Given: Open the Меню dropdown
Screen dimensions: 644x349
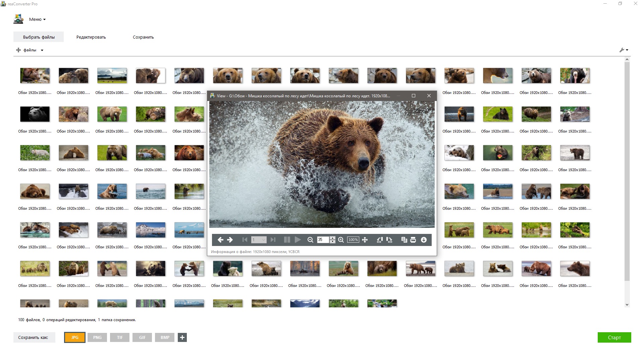Looking at the screenshot, I should click(x=37, y=19).
